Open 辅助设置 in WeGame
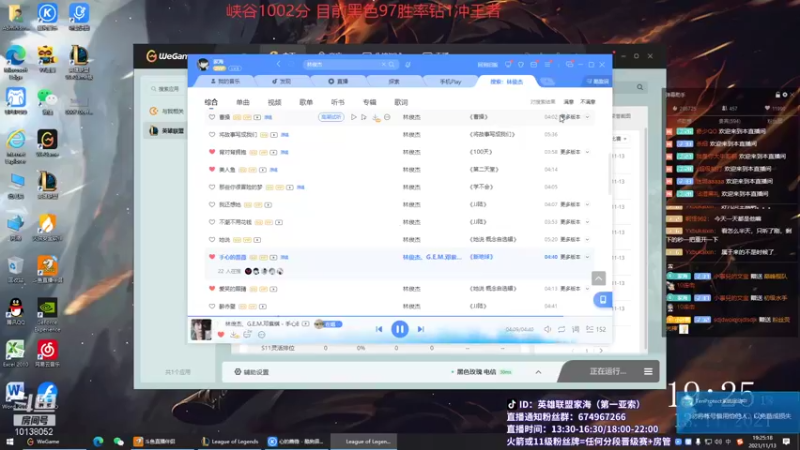The width and height of the screenshot is (800, 450). click(x=252, y=372)
